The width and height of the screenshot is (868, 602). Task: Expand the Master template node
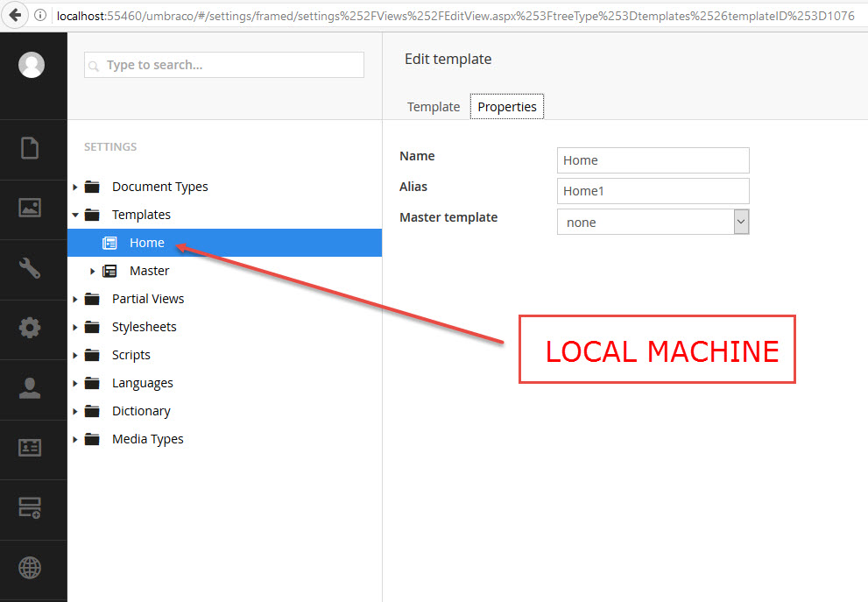[92, 271]
